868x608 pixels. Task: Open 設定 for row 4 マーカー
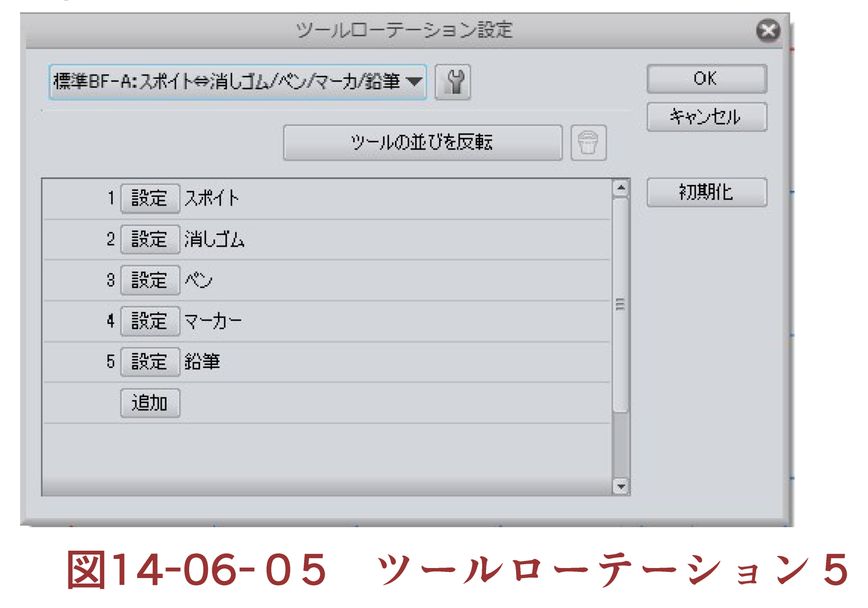(x=150, y=321)
